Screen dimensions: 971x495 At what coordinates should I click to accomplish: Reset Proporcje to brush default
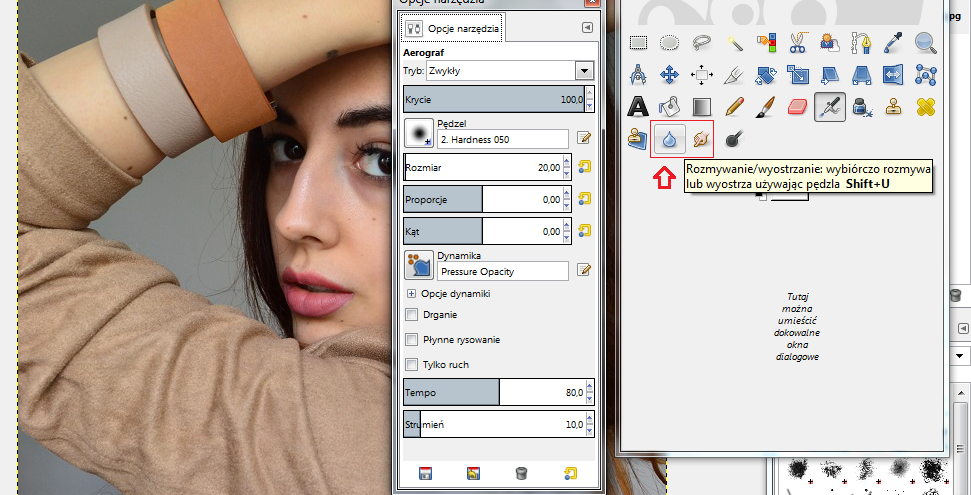coord(584,199)
